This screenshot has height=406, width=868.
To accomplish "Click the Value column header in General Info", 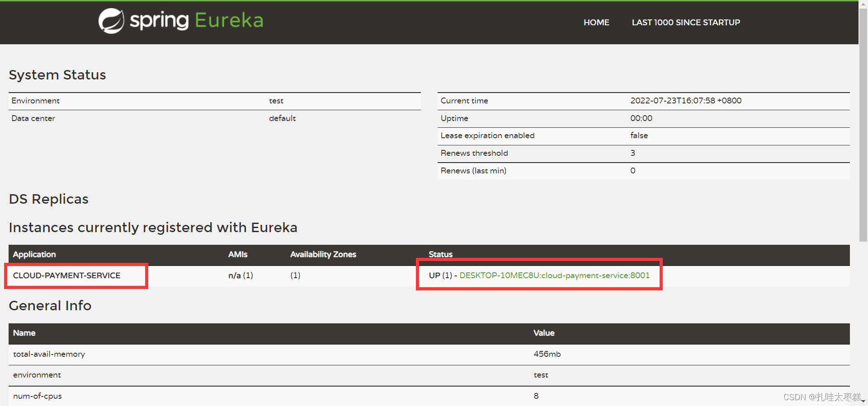I will click(544, 333).
